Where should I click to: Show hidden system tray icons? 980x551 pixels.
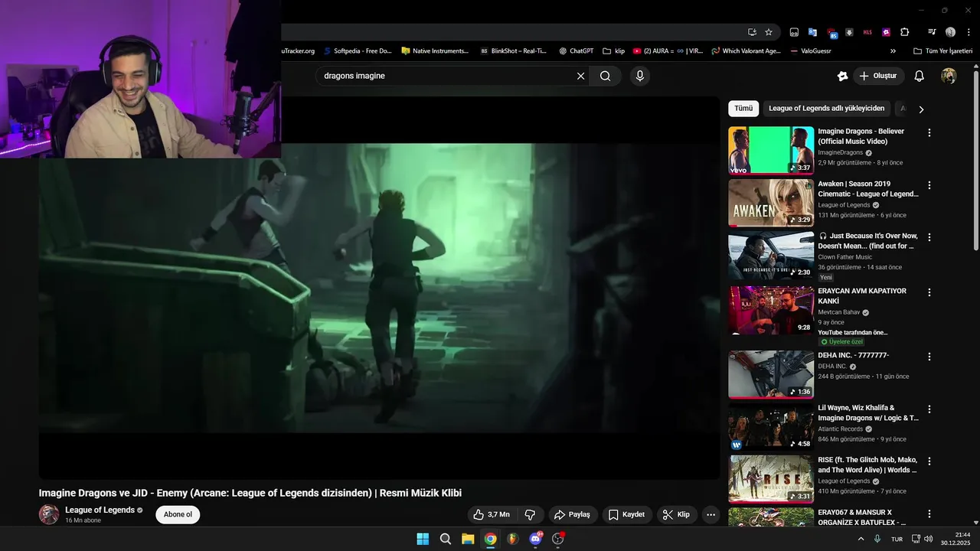click(x=861, y=539)
